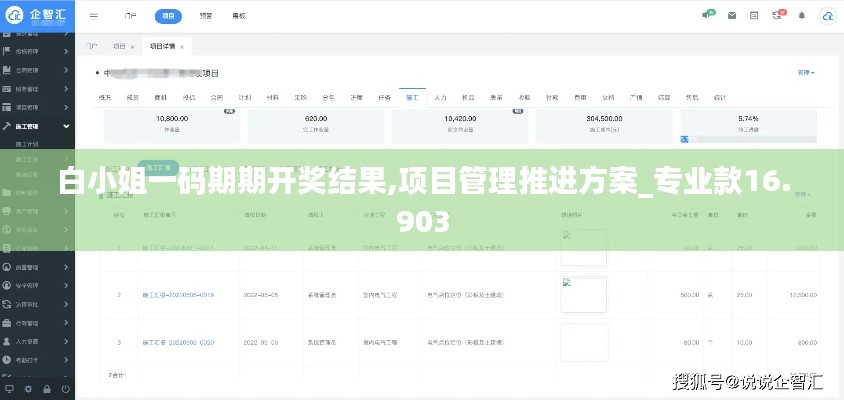844x400 pixels.
Task: Expand the 投标管理 sidebar chevron
Action: pyautogui.click(x=66, y=52)
